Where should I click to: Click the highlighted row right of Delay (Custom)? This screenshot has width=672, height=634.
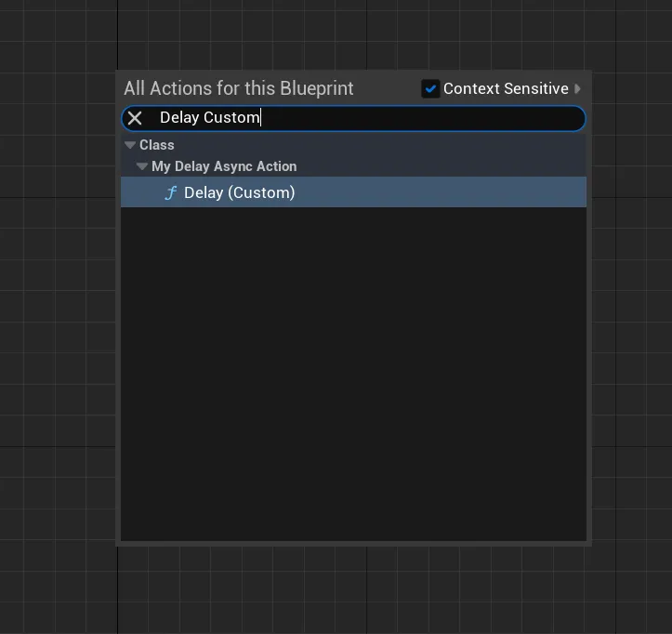click(446, 192)
